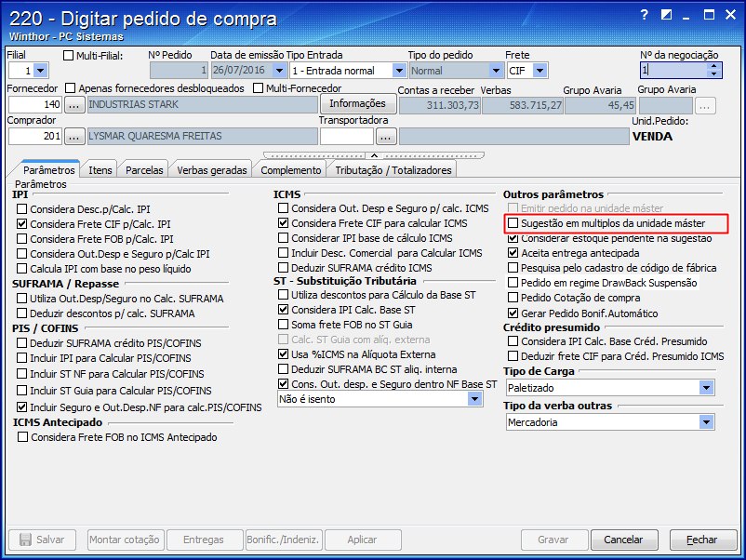Open Tributação / Totalizadores tab

pos(393,170)
